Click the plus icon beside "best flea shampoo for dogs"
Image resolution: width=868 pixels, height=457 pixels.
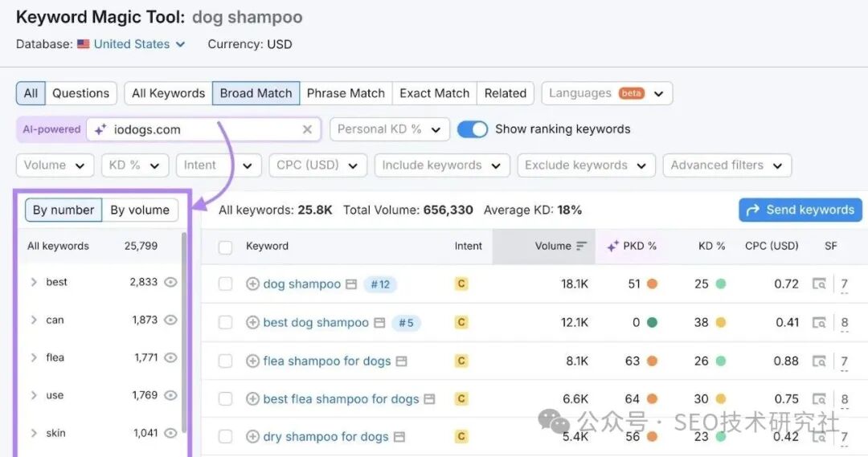tap(252, 399)
